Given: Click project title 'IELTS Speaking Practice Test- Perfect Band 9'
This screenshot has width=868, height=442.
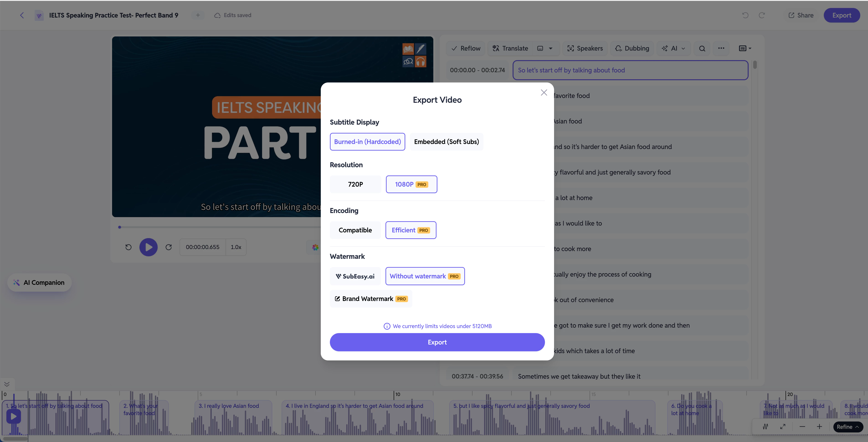Looking at the screenshot, I should (x=113, y=15).
